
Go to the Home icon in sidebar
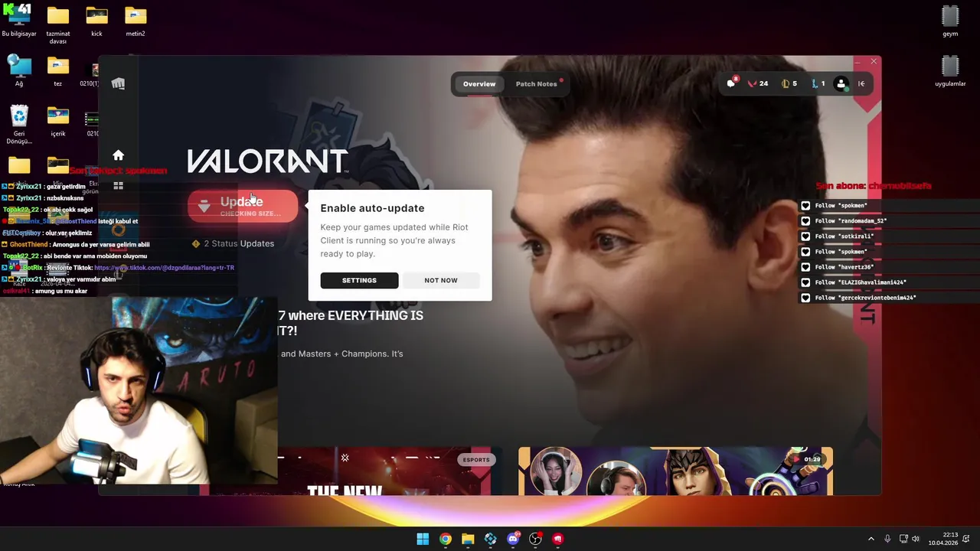pyautogui.click(x=118, y=155)
